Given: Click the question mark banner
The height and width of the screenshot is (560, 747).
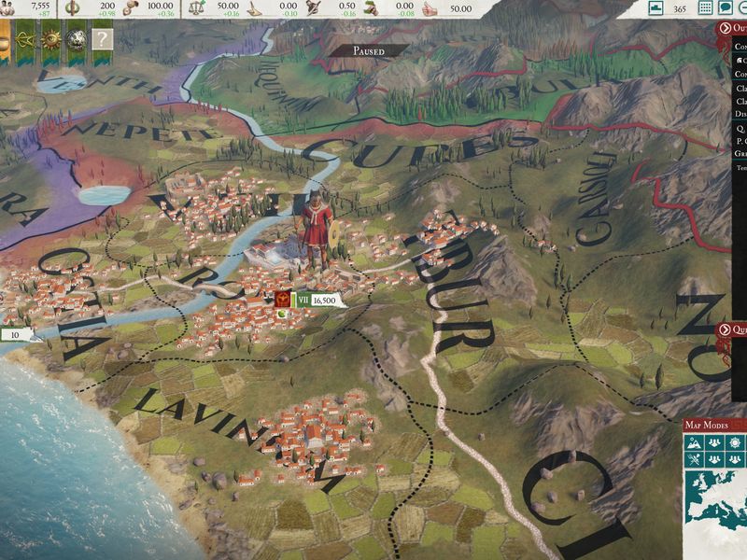Looking at the screenshot, I should pos(103,40).
